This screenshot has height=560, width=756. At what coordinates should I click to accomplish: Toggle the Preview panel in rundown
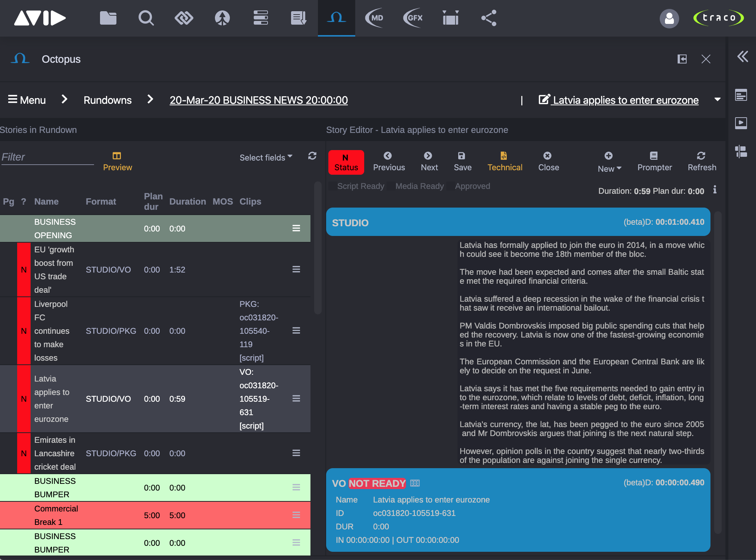pos(117,162)
